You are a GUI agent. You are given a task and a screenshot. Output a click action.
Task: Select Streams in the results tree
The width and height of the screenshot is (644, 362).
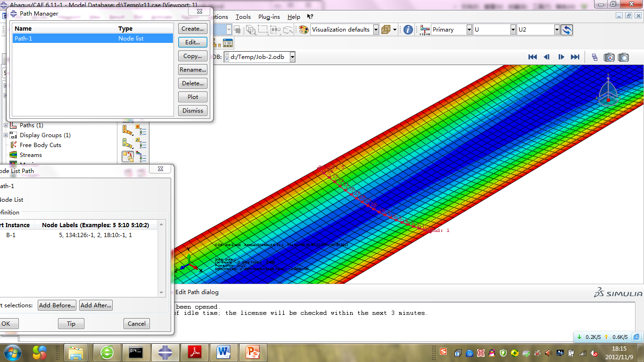click(x=31, y=155)
